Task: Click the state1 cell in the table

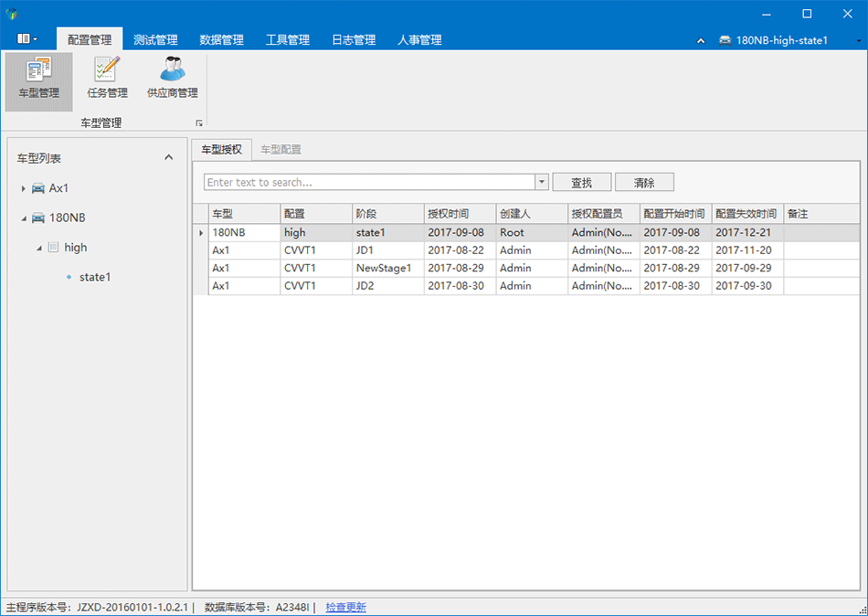Action: (388, 233)
